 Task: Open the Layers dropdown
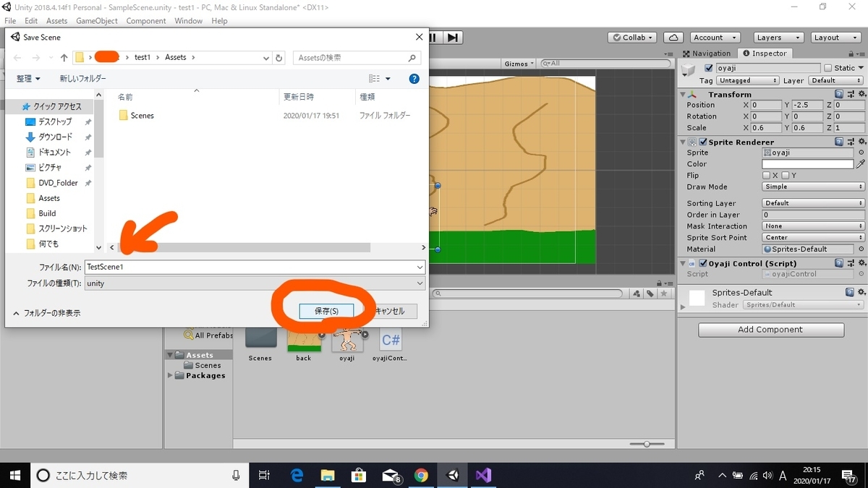[x=778, y=38]
